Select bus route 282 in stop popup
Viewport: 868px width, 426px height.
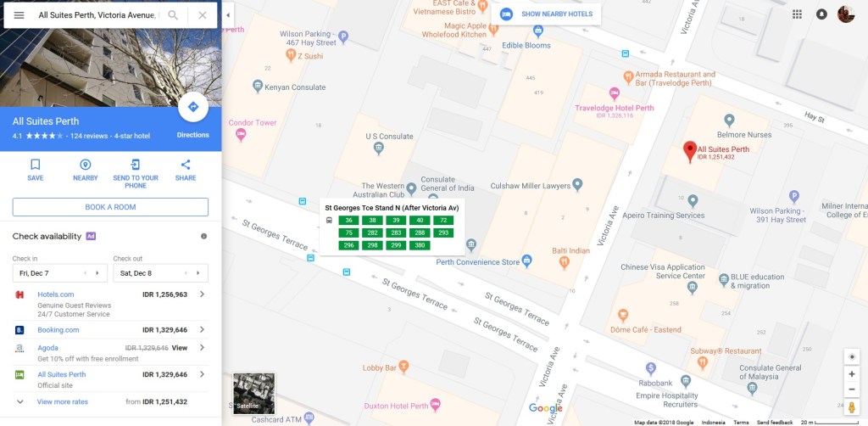coord(371,233)
